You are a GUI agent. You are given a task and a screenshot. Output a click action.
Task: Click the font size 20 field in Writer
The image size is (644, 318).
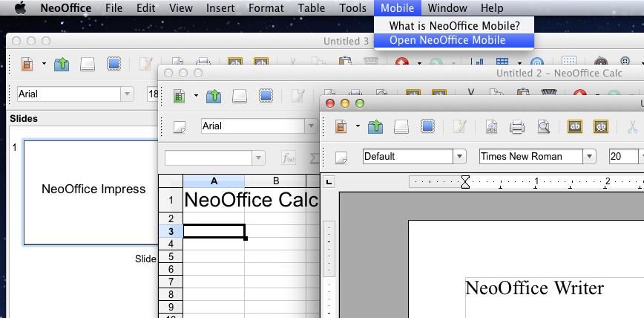(x=623, y=156)
